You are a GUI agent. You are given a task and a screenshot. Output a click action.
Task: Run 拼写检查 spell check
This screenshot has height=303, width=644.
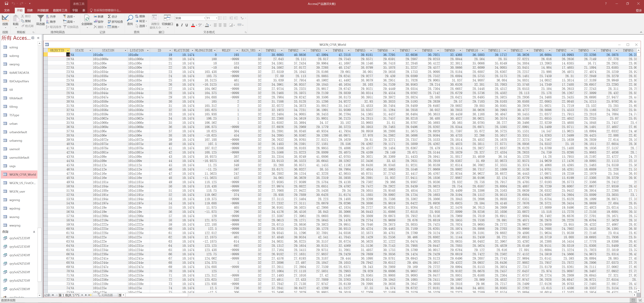coord(115,22)
